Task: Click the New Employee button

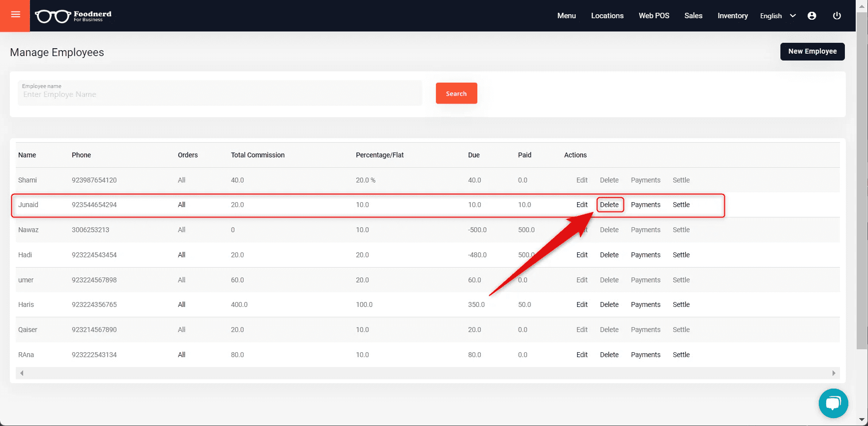Action: coord(812,51)
